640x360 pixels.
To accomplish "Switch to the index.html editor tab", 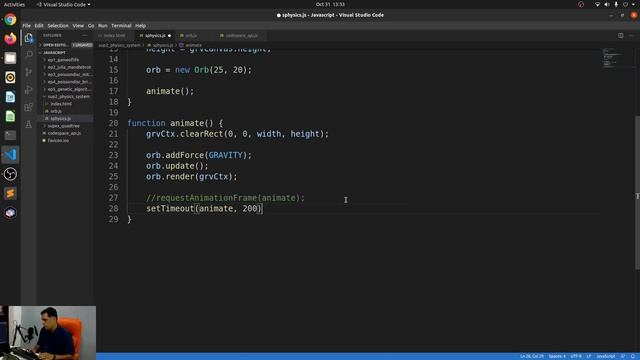I will (114, 36).
